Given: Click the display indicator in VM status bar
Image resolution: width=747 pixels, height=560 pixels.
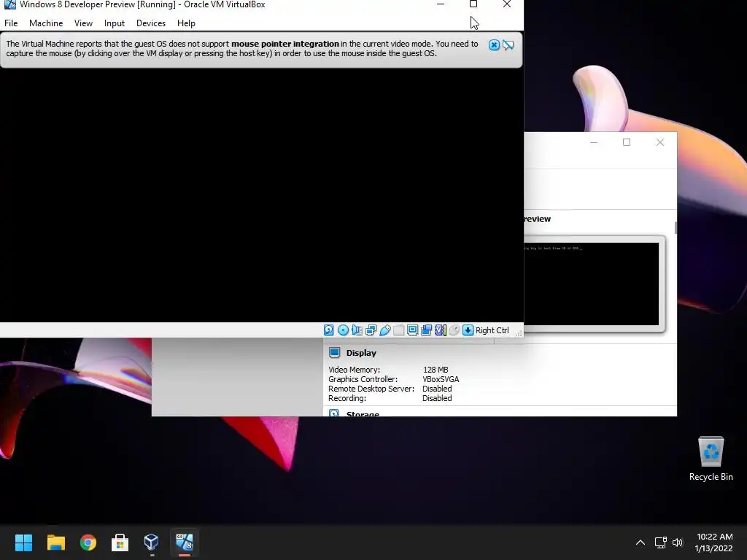Looking at the screenshot, I should point(413,330).
